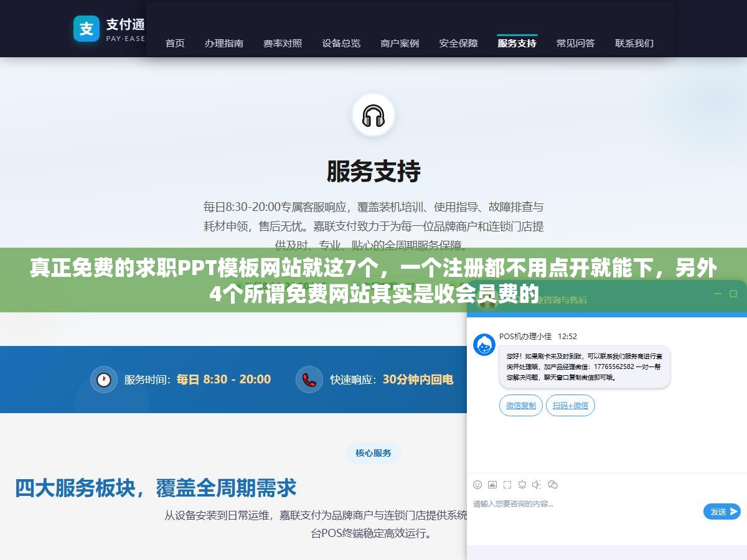Click the 30分钟内回电 text
747x560 pixels.
[x=418, y=380]
